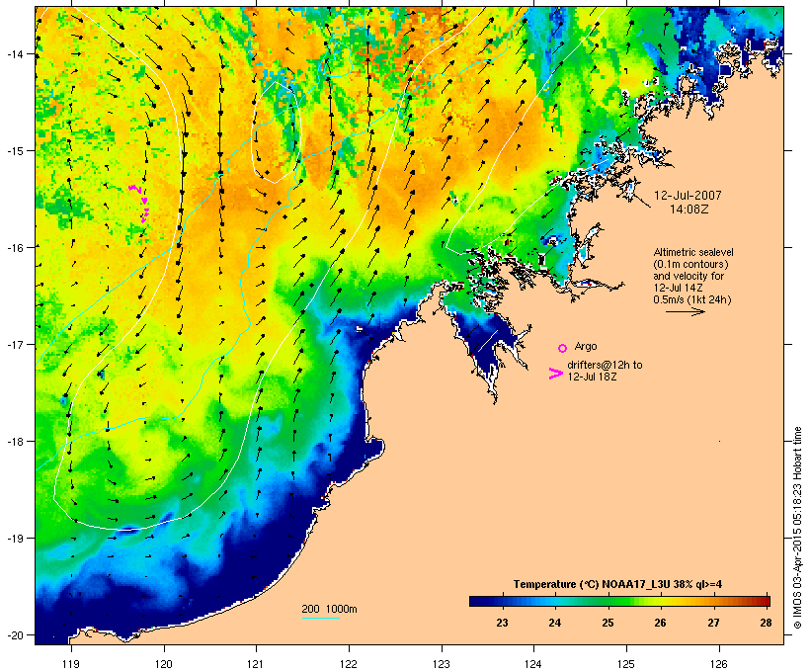Click the date label 12-Jul-2007
Image resolution: width=810 pixels, height=672 pixels.
(x=688, y=196)
